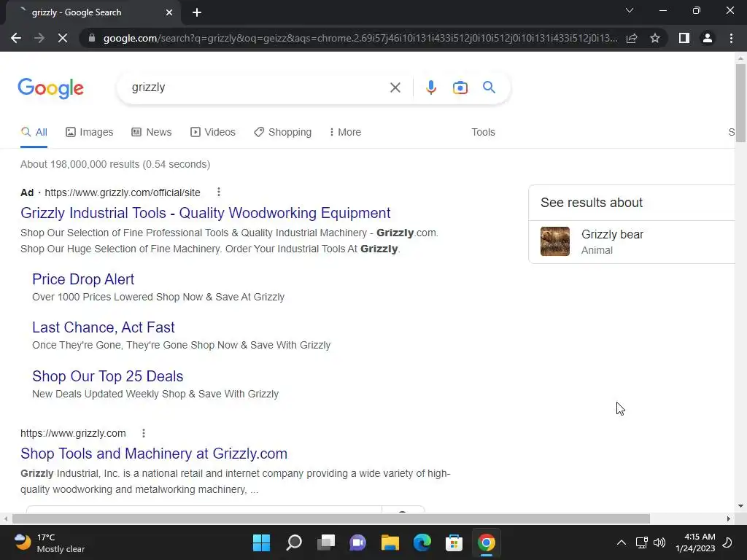
Task: Click the Chrome taskbar icon
Action: [487, 542]
